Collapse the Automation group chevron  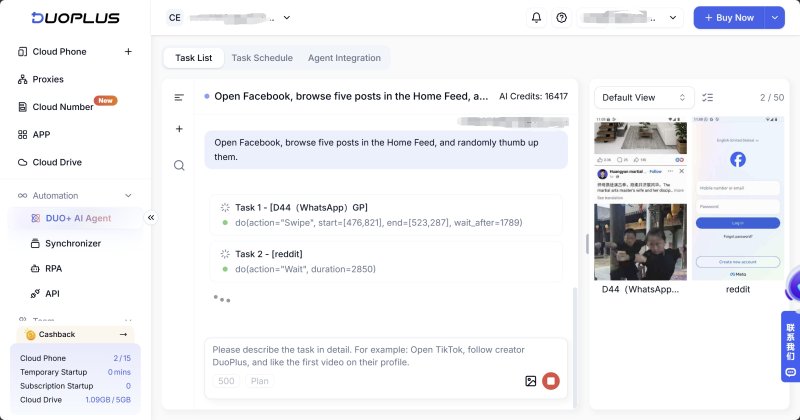(x=128, y=195)
